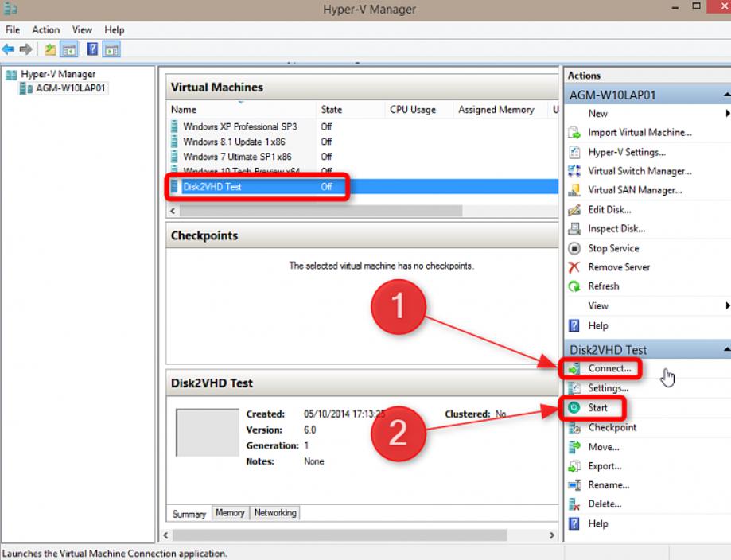Collapse the Disk2VHD Test actions section
This screenshot has width=731, height=560.
726,350
